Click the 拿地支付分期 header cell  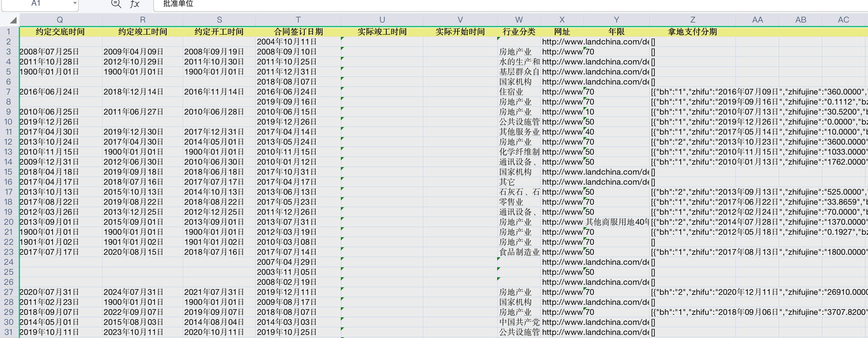(x=693, y=32)
